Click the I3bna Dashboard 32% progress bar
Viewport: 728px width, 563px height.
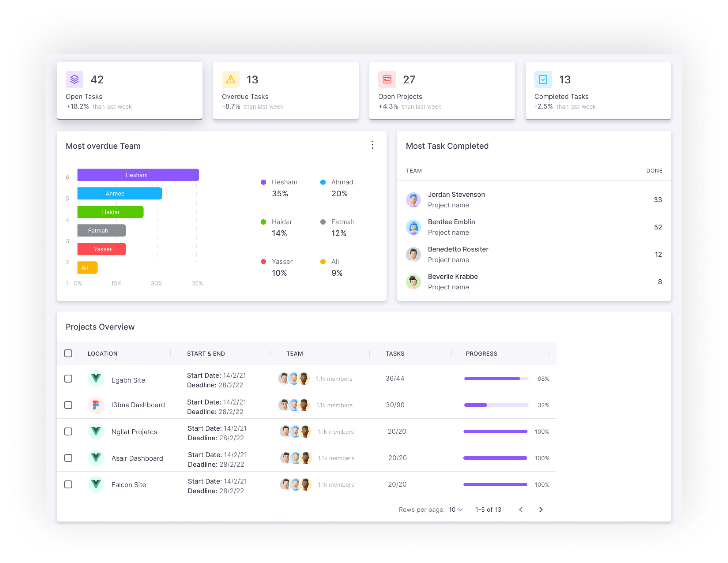(x=496, y=405)
